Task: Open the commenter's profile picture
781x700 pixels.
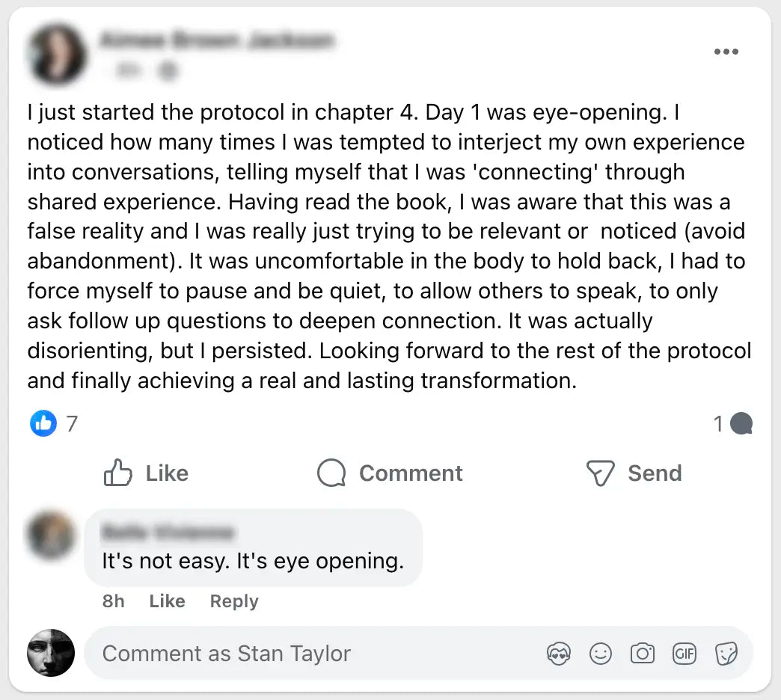Action: 51,536
